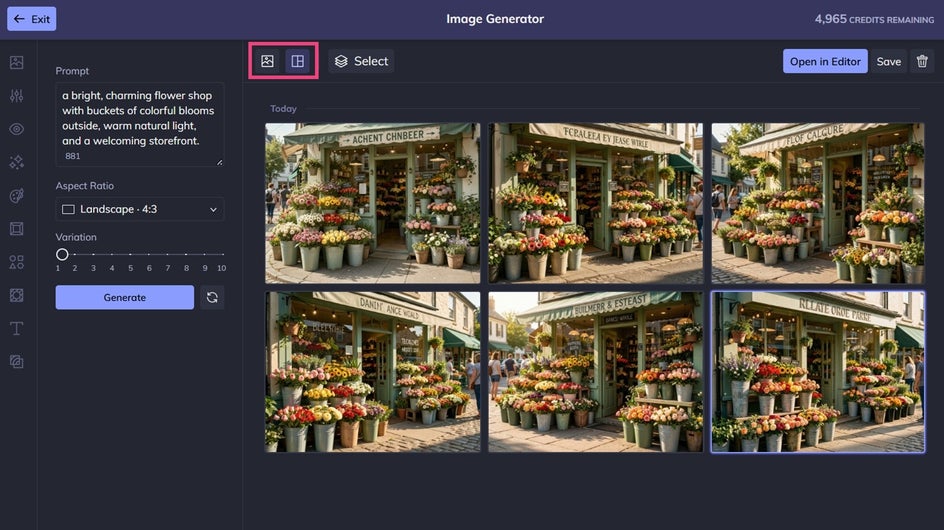Screen dimensions: 944x530
Task: Grab the prompt box resize handle
Action: coord(220,162)
